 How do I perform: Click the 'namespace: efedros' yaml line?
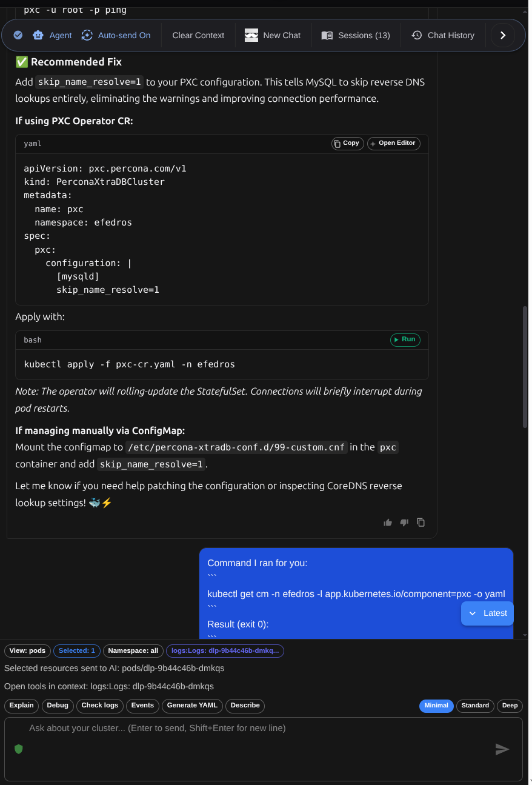point(84,222)
